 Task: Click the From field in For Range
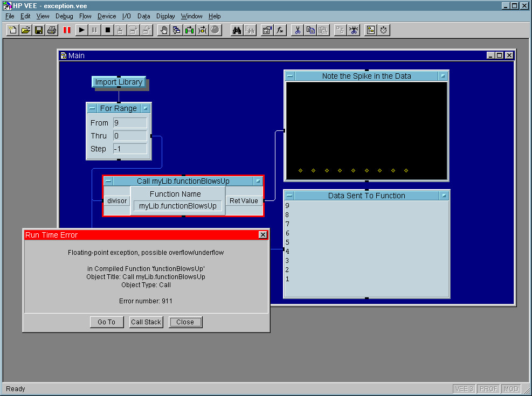click(x=130, y=123)
